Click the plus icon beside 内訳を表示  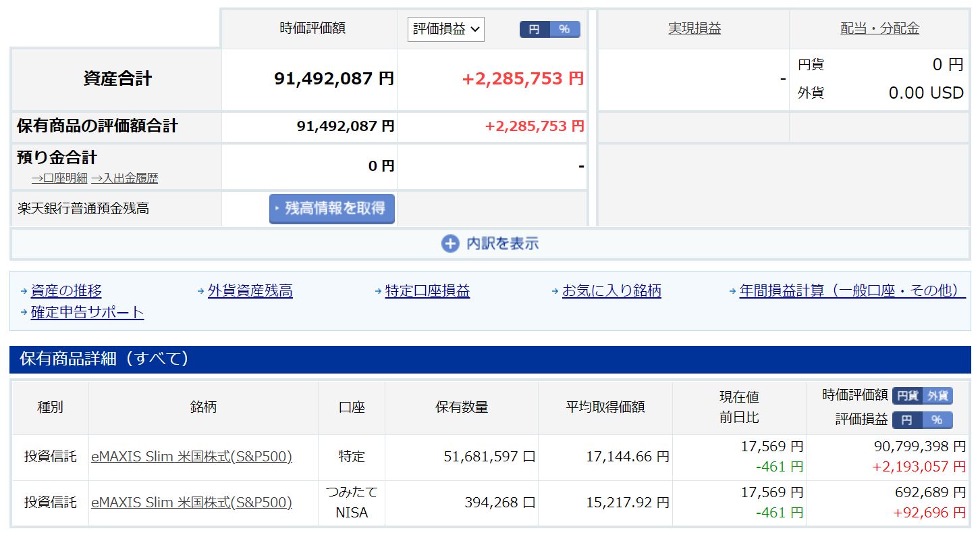(x=450, y=244)
